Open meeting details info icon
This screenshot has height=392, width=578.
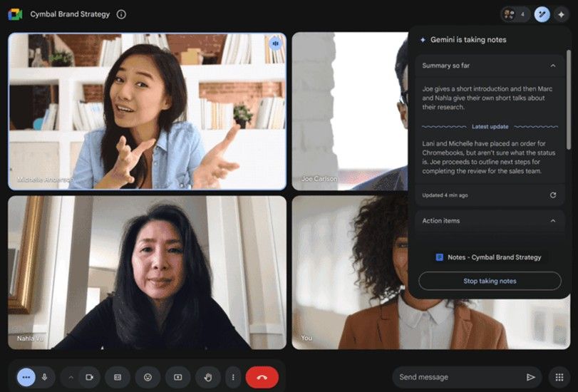pos(121,14)
